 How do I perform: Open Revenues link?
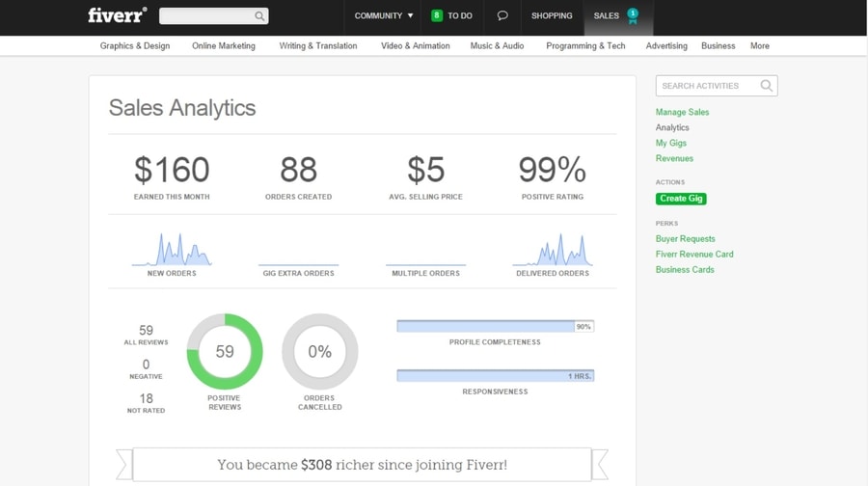tap(674, 158)
